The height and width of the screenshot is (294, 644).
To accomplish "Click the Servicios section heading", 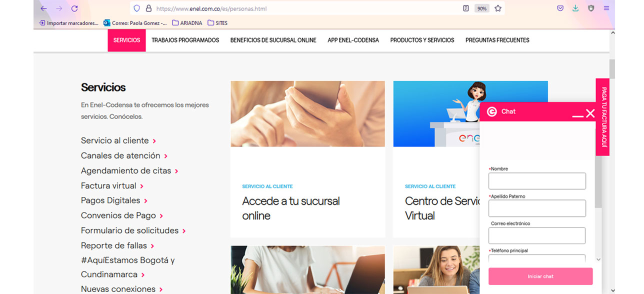I will (103, 87).
